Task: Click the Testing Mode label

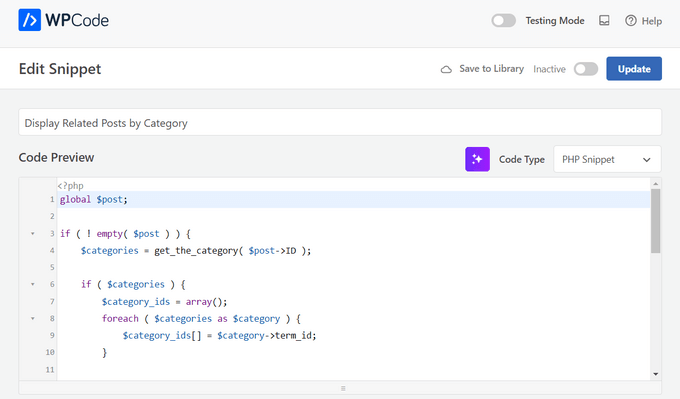Action: (x=555, y=20)
